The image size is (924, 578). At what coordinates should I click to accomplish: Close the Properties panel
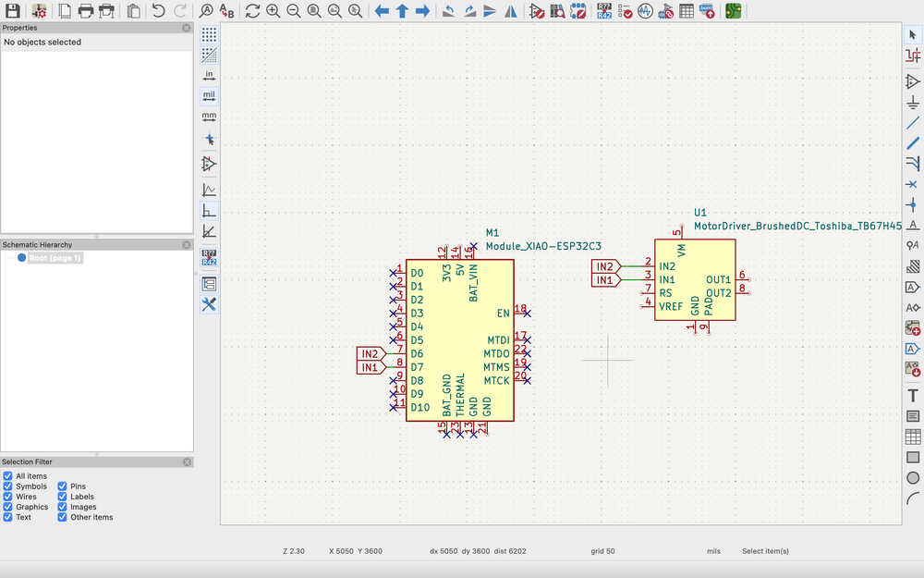click(187, 28)
